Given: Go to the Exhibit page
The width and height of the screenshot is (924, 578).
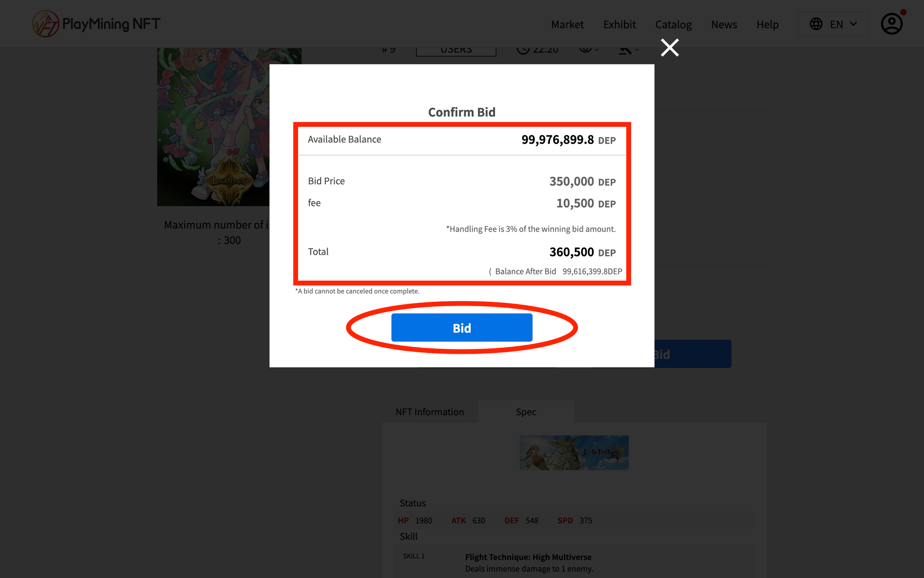Looking at the screenshot, I should (619, 24).
